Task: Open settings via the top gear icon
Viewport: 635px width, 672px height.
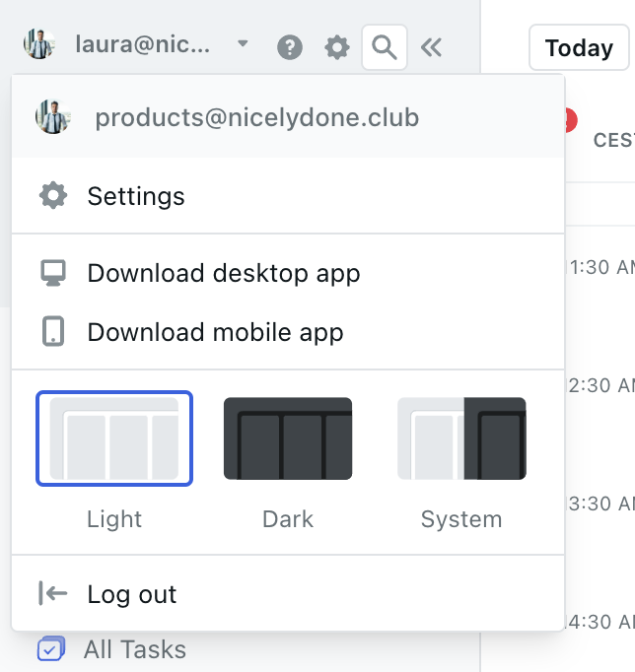Action: point(337,46)
